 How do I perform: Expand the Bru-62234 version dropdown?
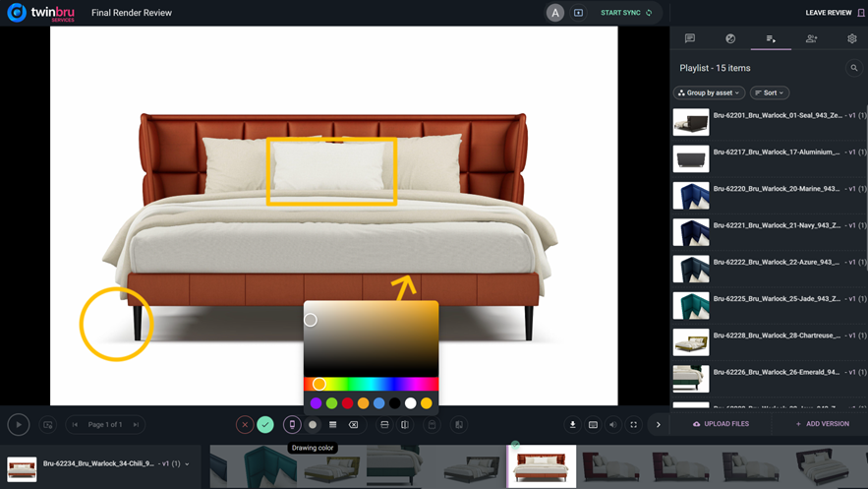pyautogui.click(x=187, y=464)
